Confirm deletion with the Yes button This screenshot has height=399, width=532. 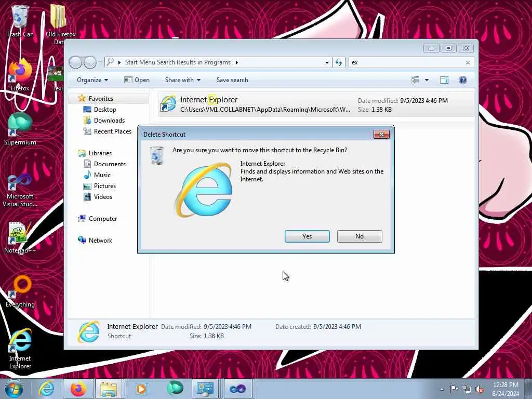(307, 236)
